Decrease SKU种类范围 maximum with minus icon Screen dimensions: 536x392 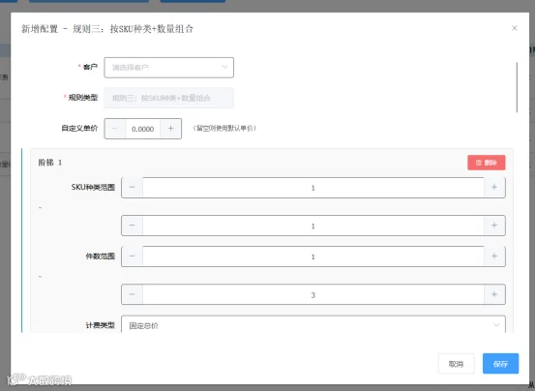click(133, 226)
